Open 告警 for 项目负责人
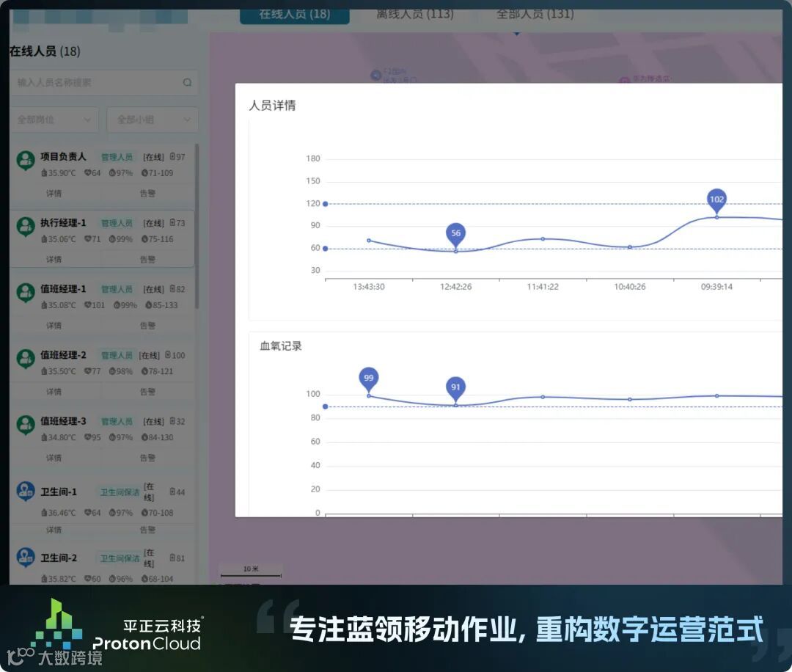 tap(147, 194)
